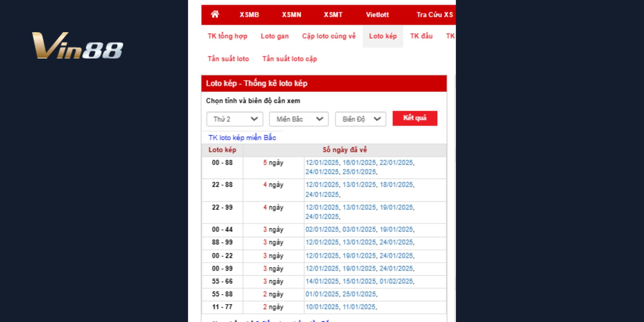Screen dimensions: 644x322
Task: Open date 15/01/2025 in row 55 - 66
Action: [359, 281]
